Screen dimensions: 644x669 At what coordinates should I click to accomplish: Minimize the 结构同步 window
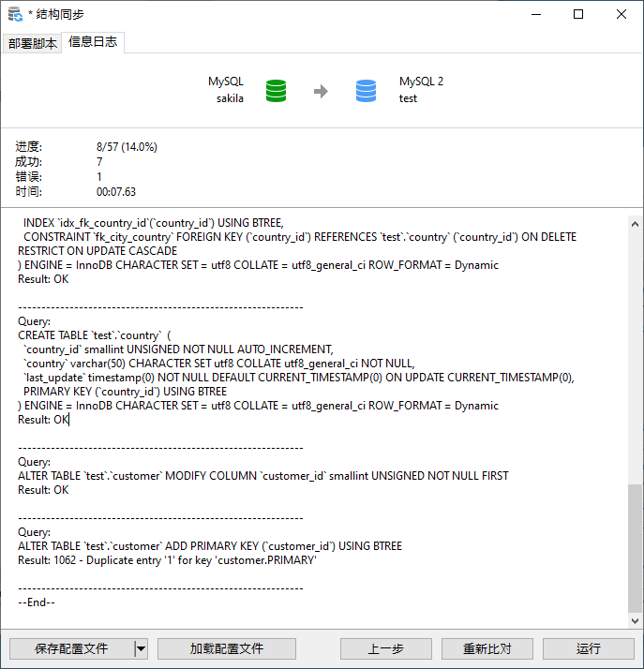tap(536, 14)
